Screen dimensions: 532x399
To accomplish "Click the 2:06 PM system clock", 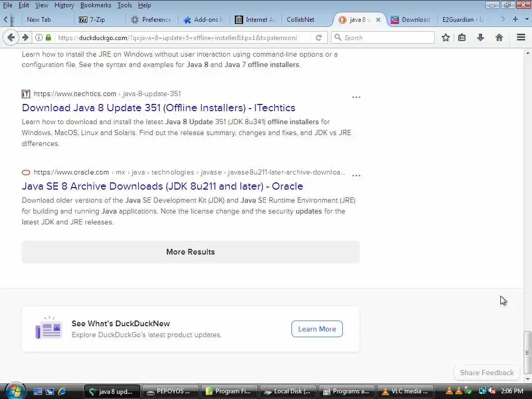I will [x=512, y=391].
